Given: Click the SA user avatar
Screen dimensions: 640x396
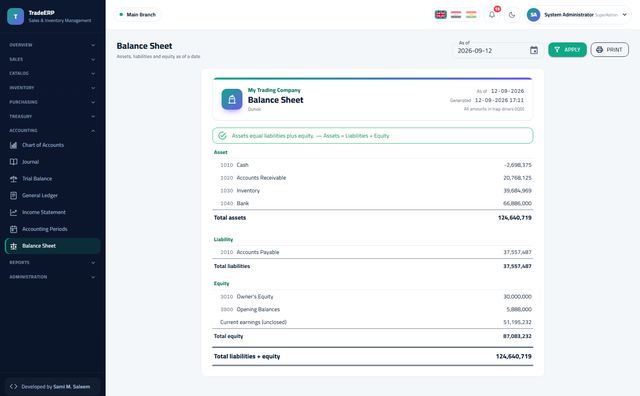Looking at the screenshot, I should coord(533,15).
